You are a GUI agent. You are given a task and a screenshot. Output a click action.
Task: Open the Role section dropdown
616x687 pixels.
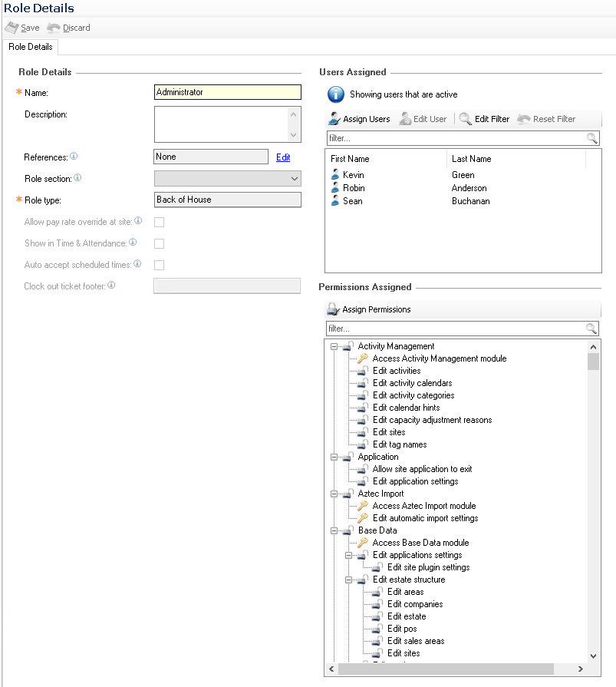[x=295, y=178]
